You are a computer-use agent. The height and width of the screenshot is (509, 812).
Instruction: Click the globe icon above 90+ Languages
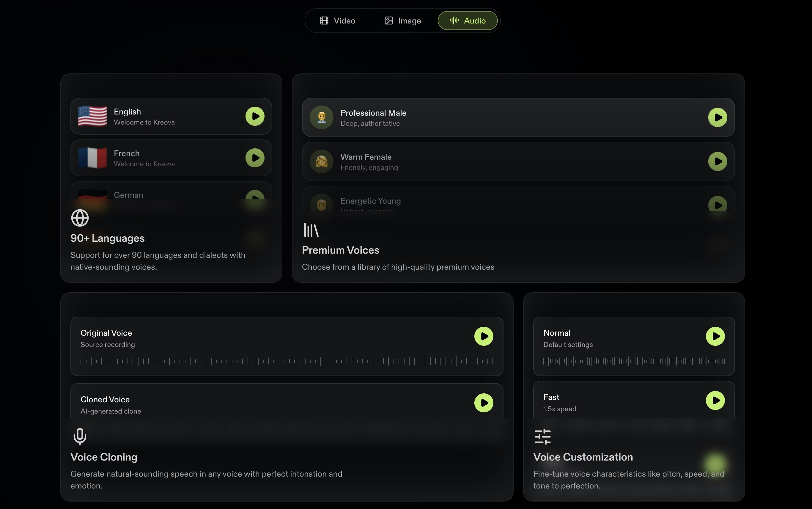point(80,218)
